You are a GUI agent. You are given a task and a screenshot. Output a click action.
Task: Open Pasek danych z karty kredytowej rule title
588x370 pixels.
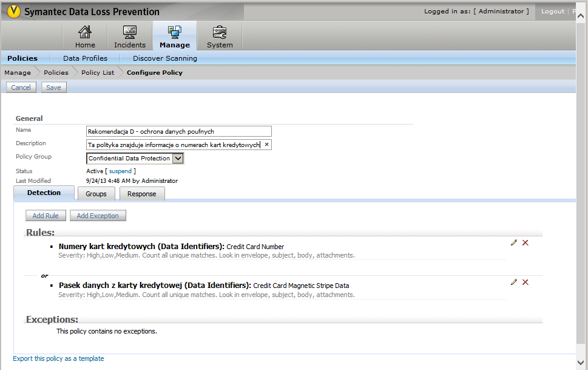point(155,286)
